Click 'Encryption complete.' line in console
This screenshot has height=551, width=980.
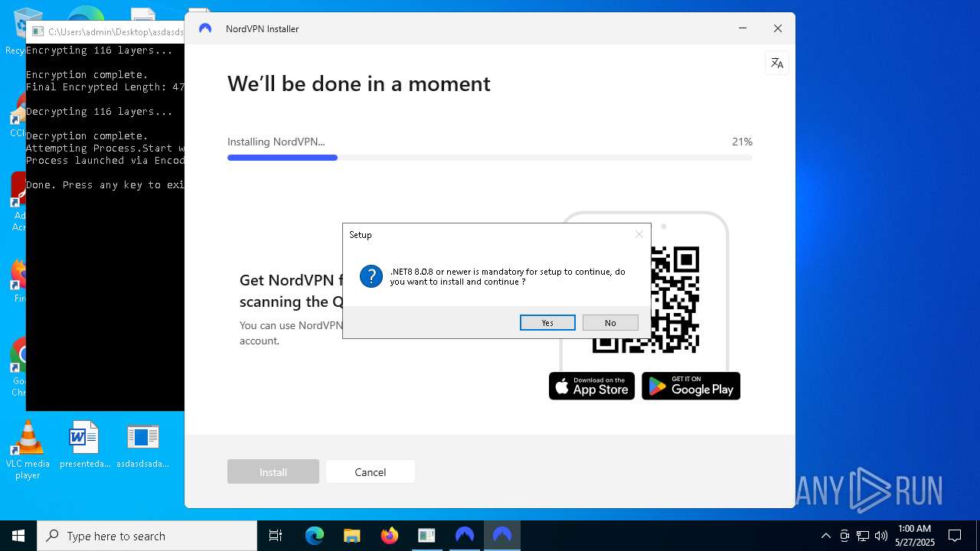pos(87,75)
